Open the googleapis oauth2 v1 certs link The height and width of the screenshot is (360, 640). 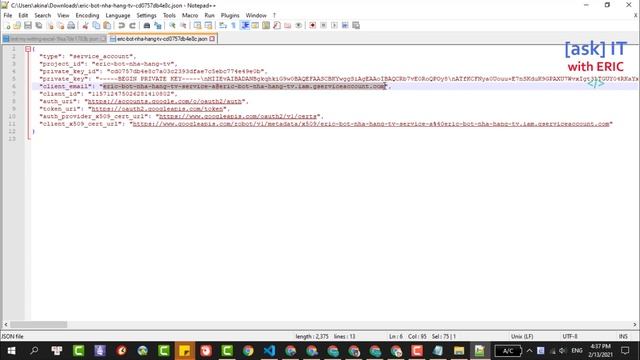238,116
